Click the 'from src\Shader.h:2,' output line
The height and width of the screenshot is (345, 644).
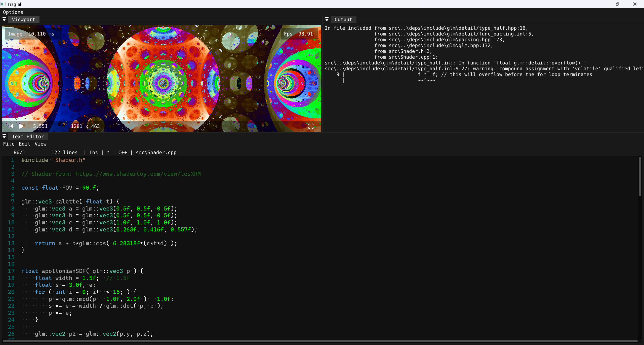coord(403,51)
